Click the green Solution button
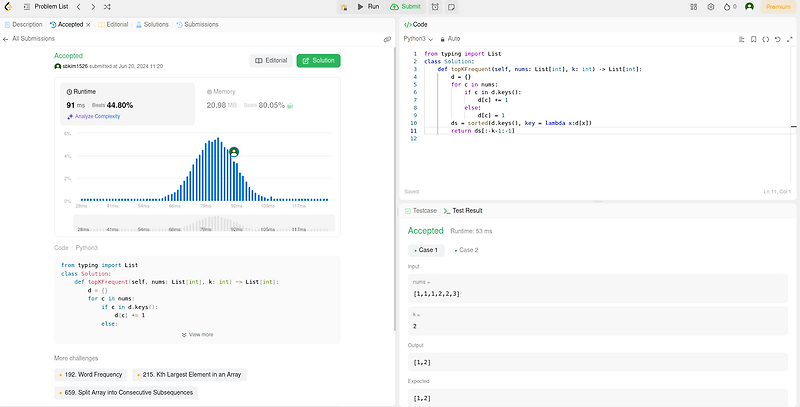The image size is (800, 407). [318, 60]
